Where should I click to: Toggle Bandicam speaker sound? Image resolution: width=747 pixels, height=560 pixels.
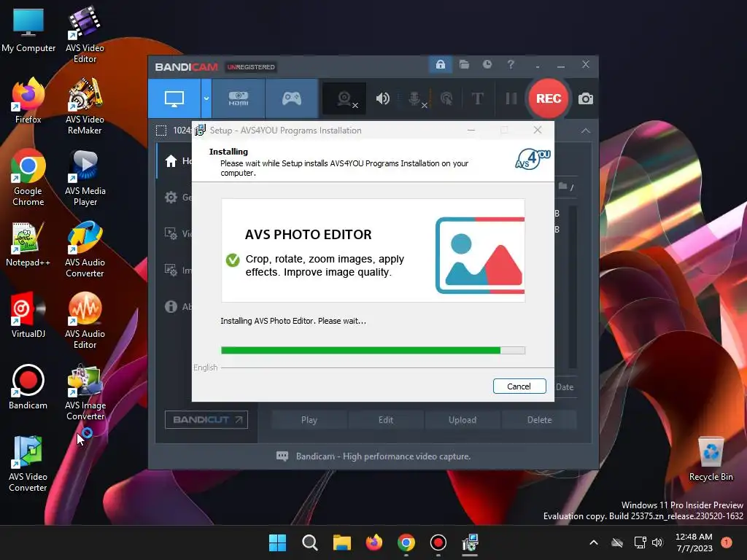[x=382, y=98]
